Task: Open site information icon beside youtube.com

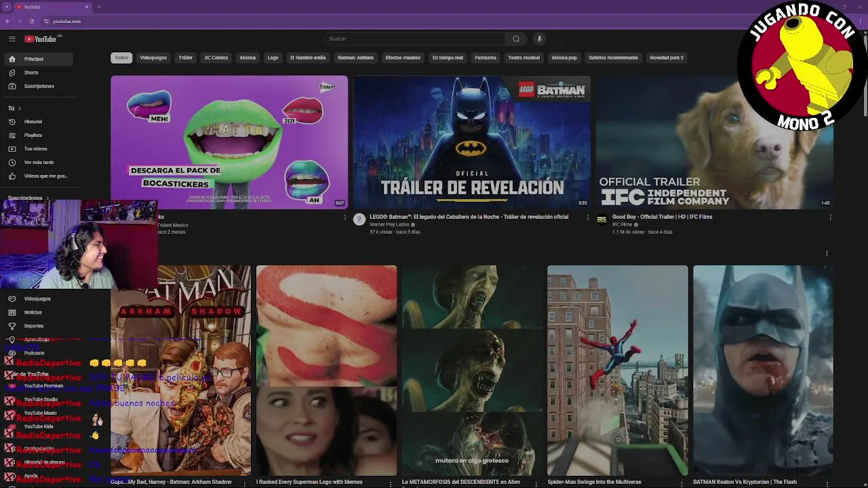Action: tap(46, 21)
